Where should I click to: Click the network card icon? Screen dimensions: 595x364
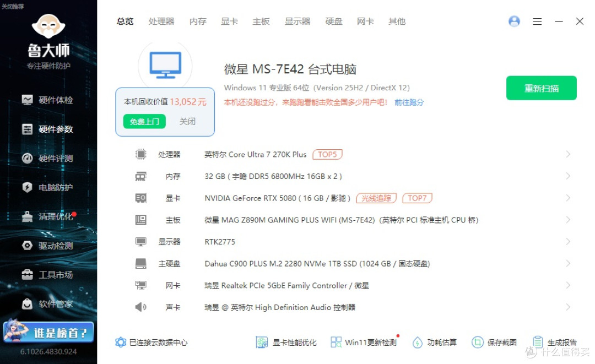[x=141, y=285]
